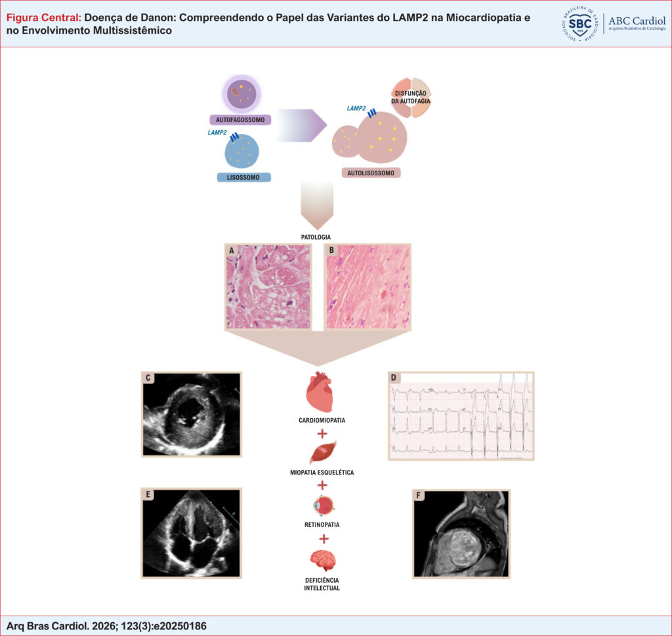Open histology panel B thumbnail
This screenshot has width=672, height=636.
point(367,287)
